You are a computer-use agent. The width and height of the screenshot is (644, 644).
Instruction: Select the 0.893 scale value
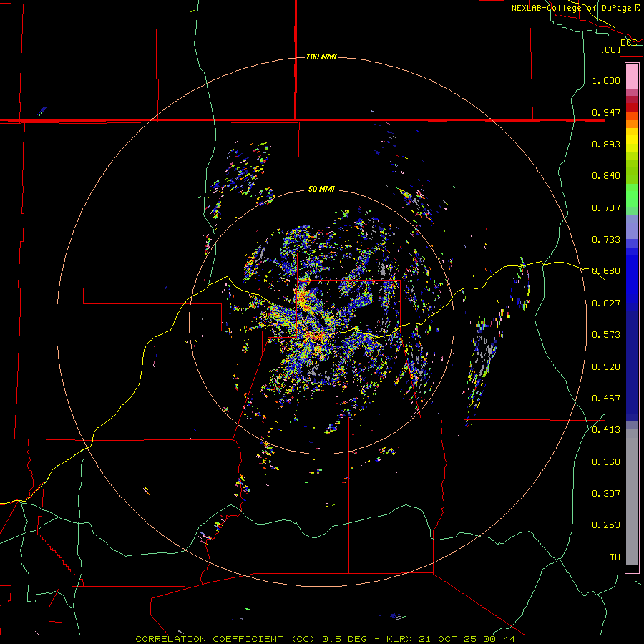point(606,144)
